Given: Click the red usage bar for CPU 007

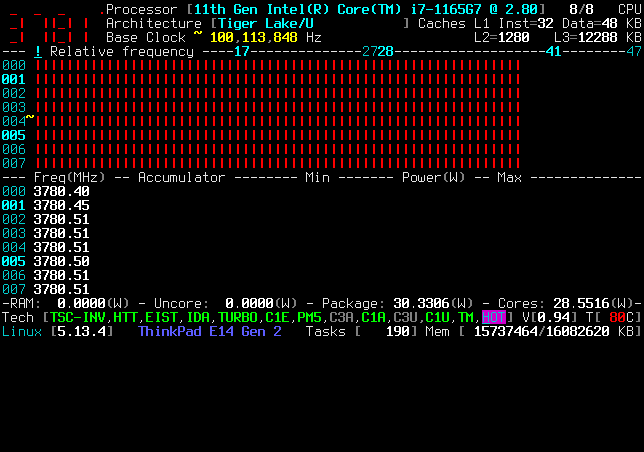Looking at the screenshot, I should [x=278, y=163].
